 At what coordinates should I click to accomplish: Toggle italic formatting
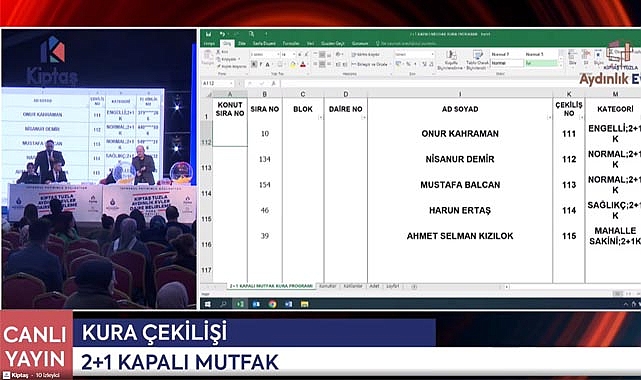click(x=261, y=65)
